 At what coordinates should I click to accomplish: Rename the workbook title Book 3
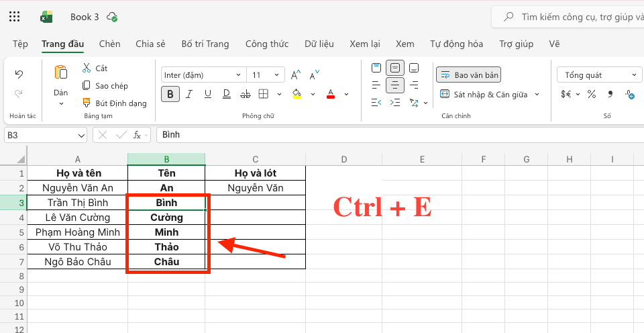85,17
